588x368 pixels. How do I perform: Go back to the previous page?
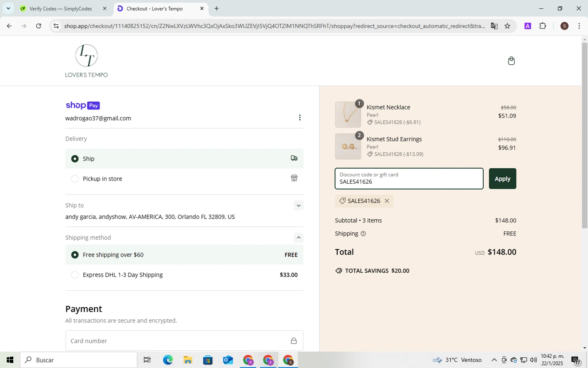point(9,26)
